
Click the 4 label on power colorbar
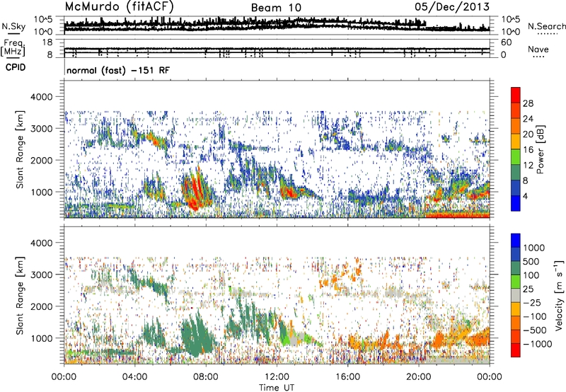(x=525, y=197)
